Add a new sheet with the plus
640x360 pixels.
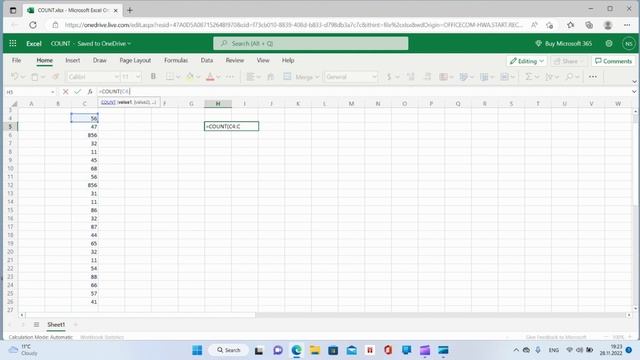[76, 324]
